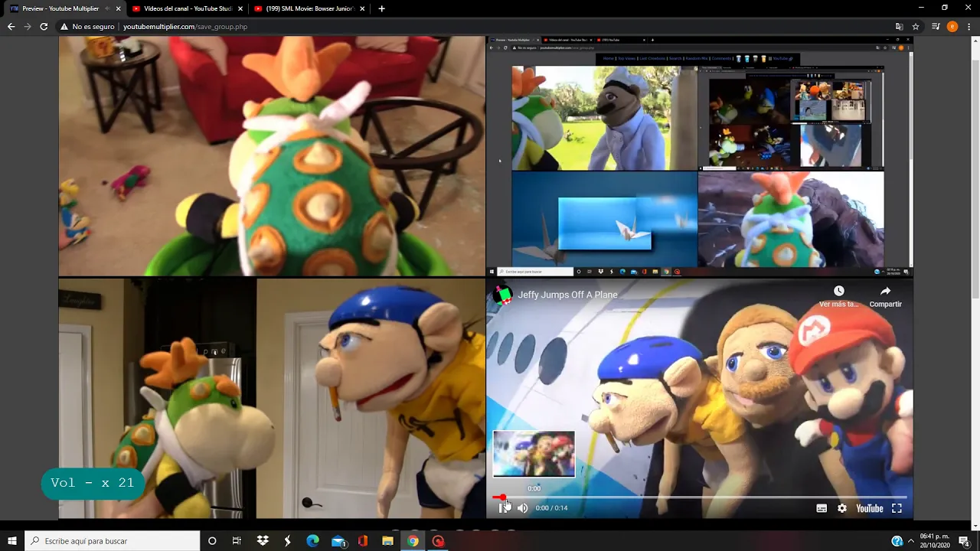This screenshot has width=980, height=551.
Task: Open 'Jeffy Jumps Off A Plane' title link
Action: 567,295
